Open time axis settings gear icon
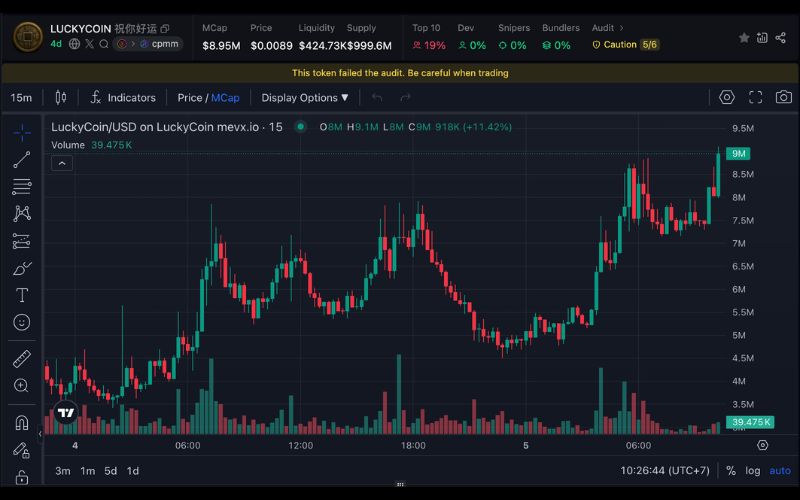The image size is (800, 500). point(763,445)
